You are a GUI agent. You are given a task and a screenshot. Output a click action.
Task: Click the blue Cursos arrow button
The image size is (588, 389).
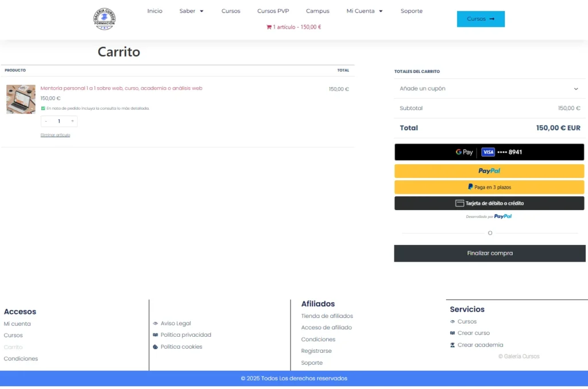coord(481,19)
